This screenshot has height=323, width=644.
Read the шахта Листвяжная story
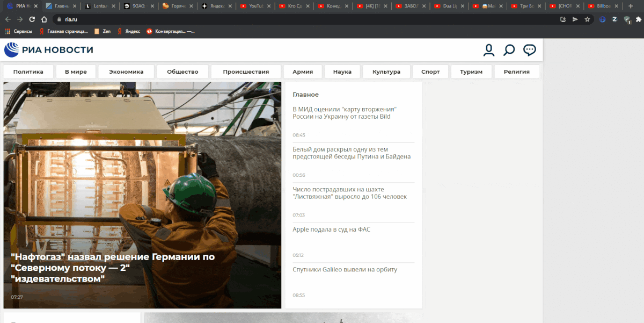(349, 193)
